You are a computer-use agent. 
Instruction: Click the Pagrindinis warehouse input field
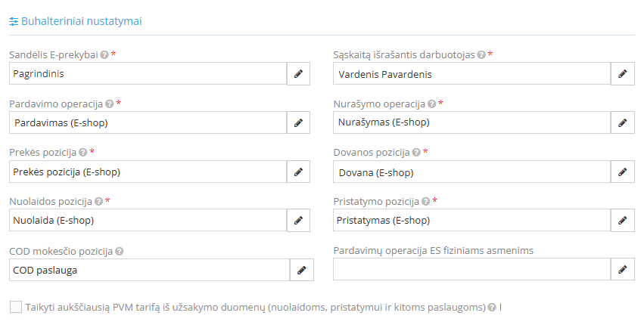tap(148, 74)
